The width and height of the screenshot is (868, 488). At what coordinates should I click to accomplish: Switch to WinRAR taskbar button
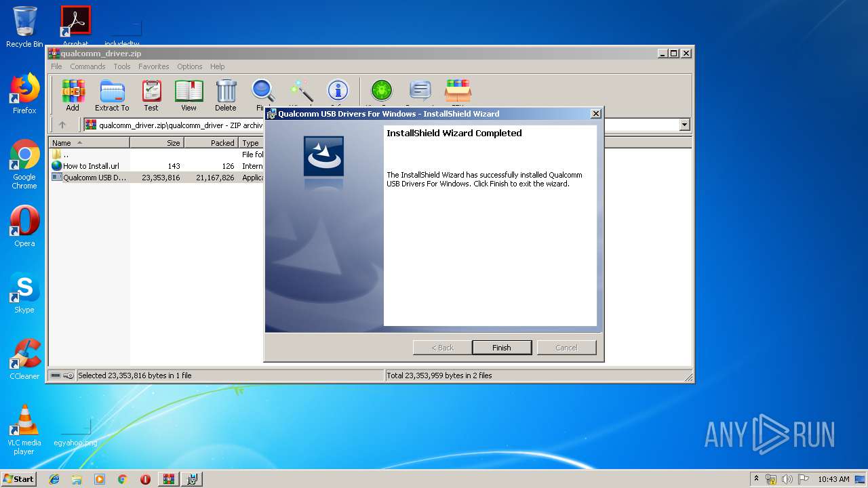click(x=169, y=479)
